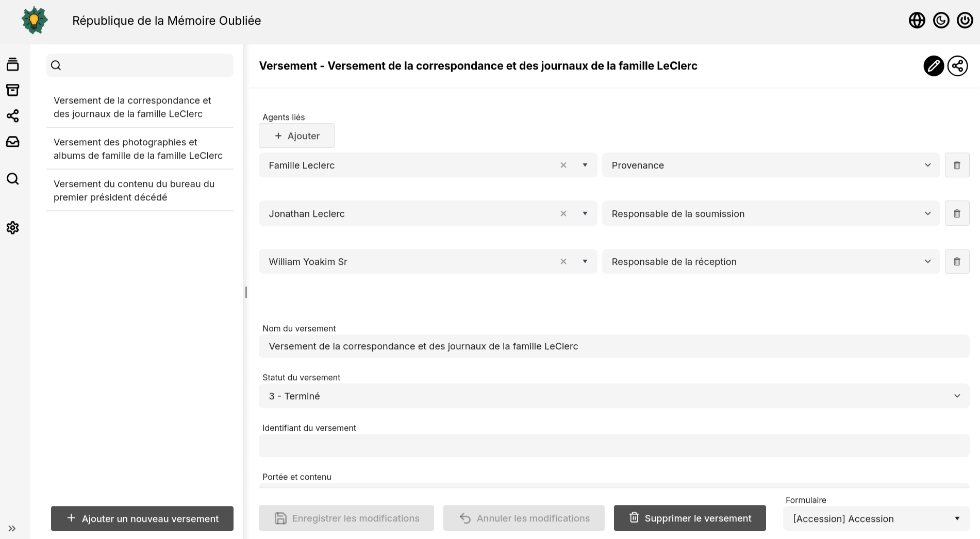Screen dimensions: 980x539
Task: Delete the Famille Leclerc agent row
Action: (x=957, y=165)
